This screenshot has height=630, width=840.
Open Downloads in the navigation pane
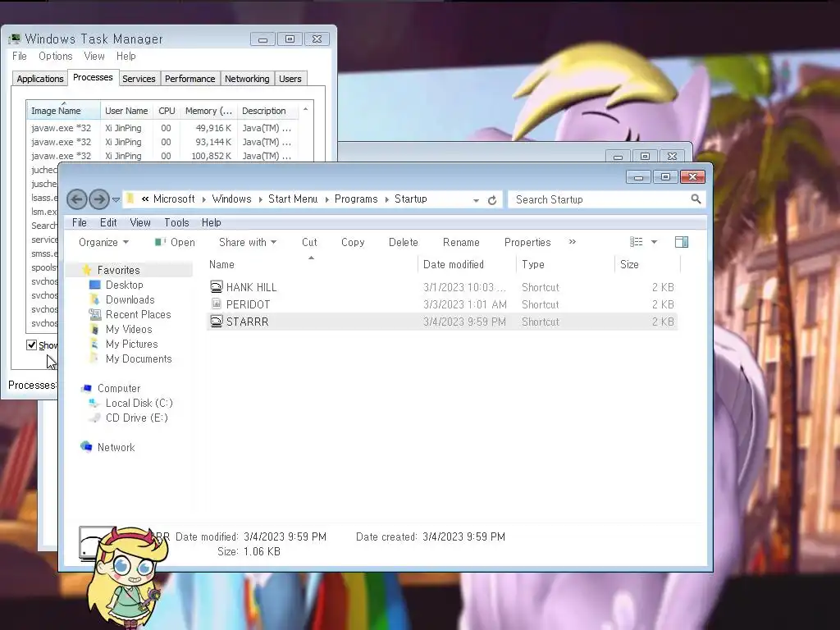(130, 299)
